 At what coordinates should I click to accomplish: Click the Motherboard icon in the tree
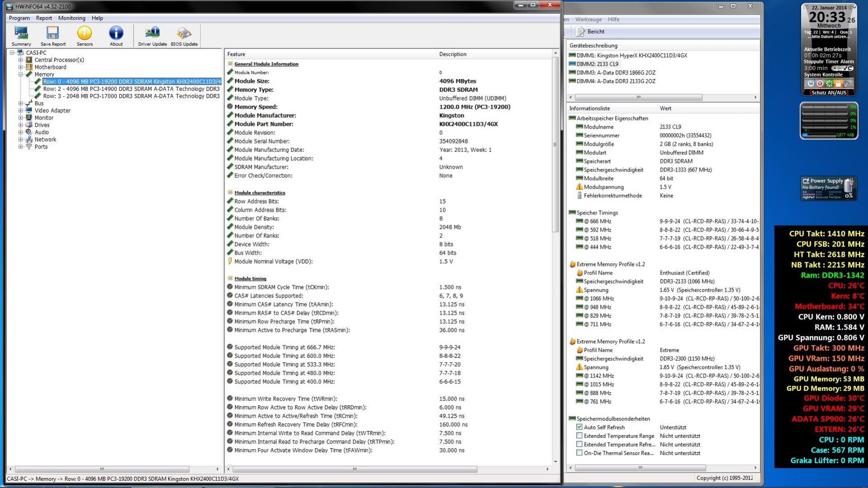coord(29,67)
